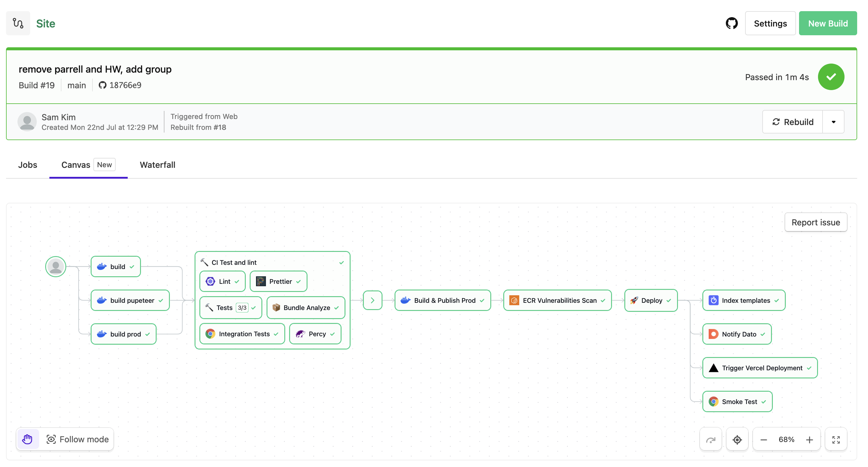Recenter canvas with crosshair target icon
The height and width of the screenshot is (467, 868).
tap(737, 439)
